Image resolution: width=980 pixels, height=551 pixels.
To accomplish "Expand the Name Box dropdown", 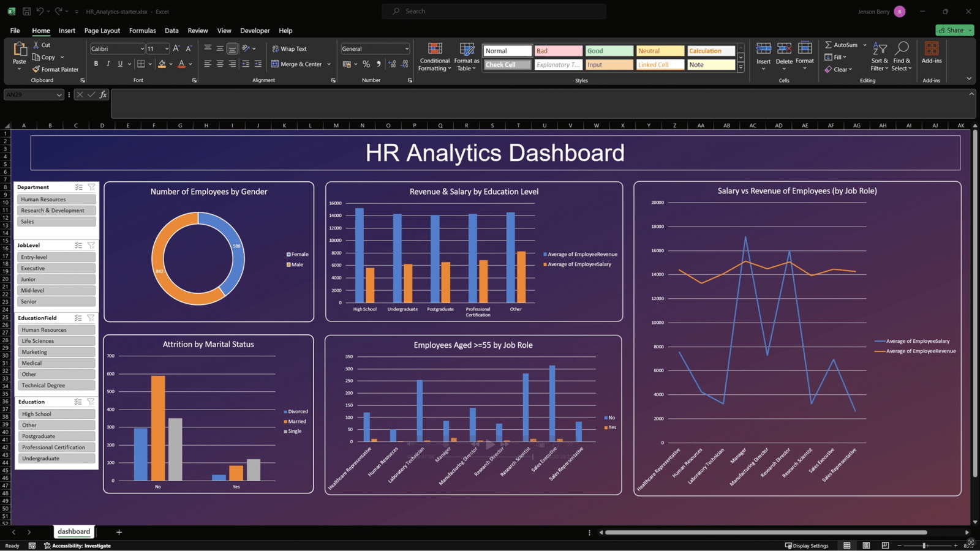I will tap(59, 95).
